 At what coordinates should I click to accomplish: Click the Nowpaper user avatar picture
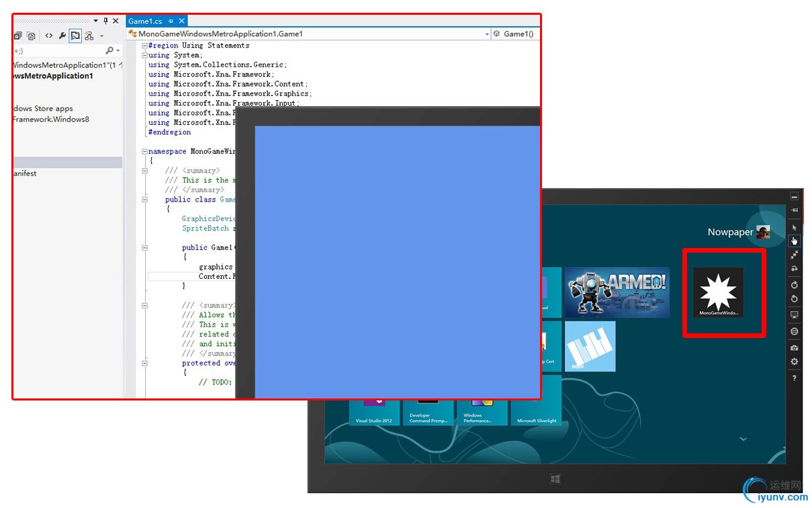[763, 232]
